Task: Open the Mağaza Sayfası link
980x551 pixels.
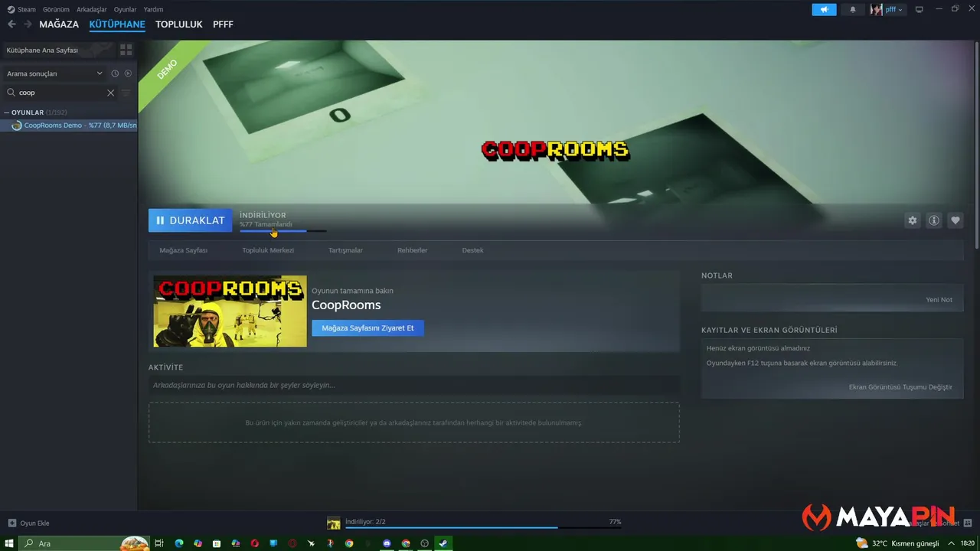Action: coord(184,250)
